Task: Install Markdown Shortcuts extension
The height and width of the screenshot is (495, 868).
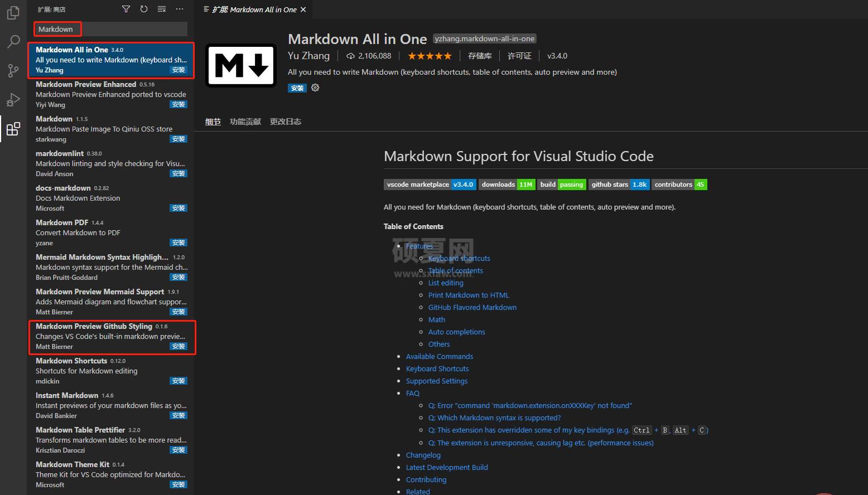Action: 179,381
